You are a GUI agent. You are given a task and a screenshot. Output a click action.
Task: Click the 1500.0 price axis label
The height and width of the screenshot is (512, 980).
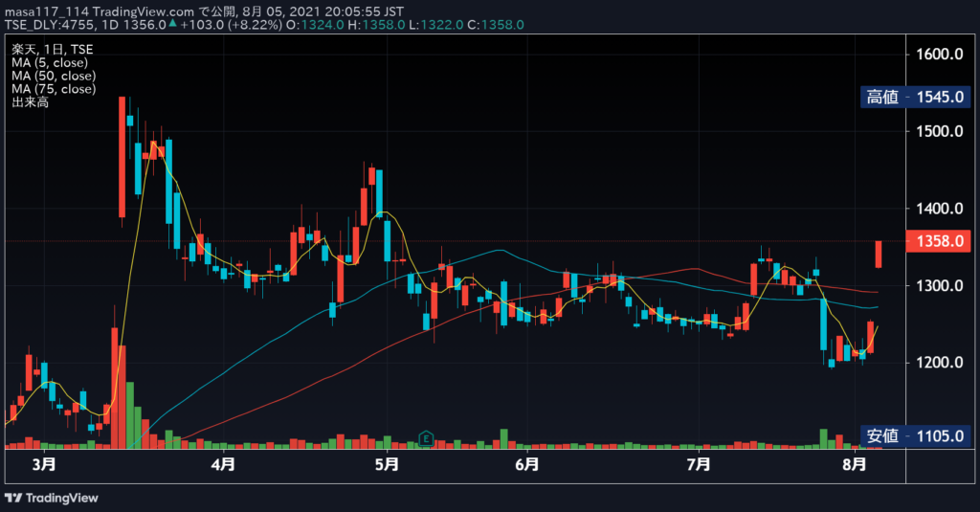(x=940, y=131)
